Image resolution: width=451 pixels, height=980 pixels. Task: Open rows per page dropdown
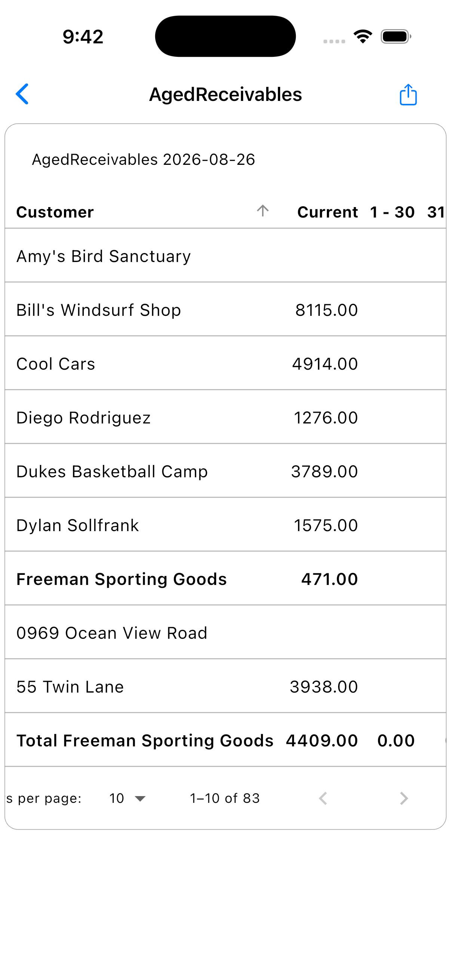[127, 798]
